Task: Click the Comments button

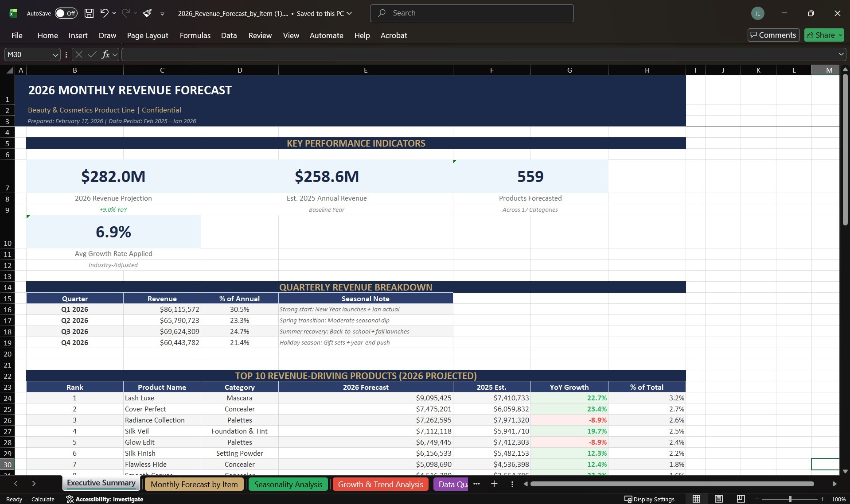Action: pyautogui.click(x=773, y=35)
